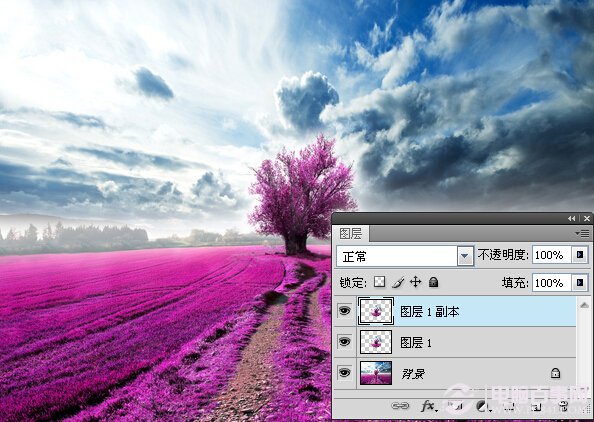Switch to the 图层 tab

click(x=351, y=234)
